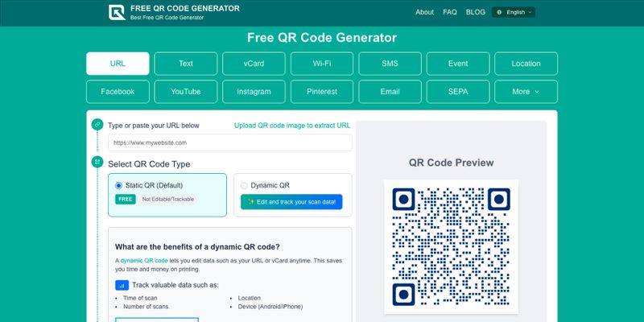Switch to the Instagram tab
The width and height of the screenshot is (644, 322).
(x=254, y=92)
